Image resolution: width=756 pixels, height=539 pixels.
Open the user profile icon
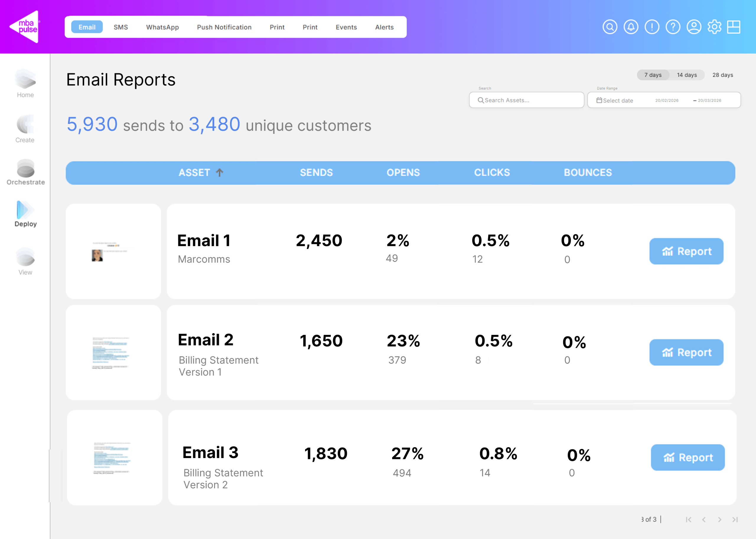point(694,27)
